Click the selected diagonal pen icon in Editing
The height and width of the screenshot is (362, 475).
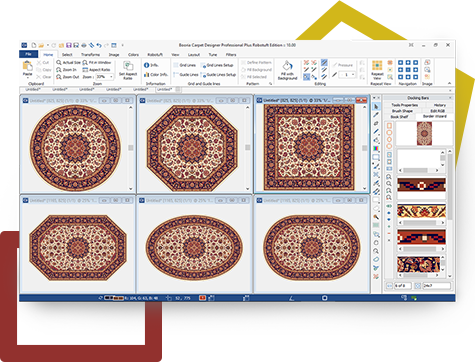tap(324, 63)
